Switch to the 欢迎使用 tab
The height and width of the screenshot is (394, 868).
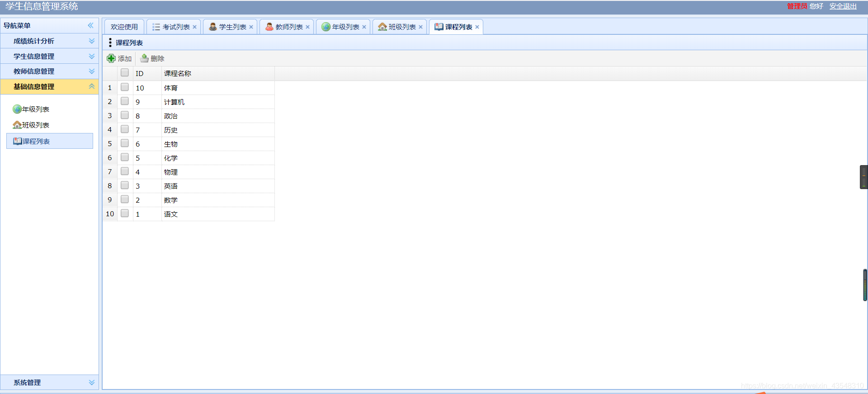click(x=124, y=27)
